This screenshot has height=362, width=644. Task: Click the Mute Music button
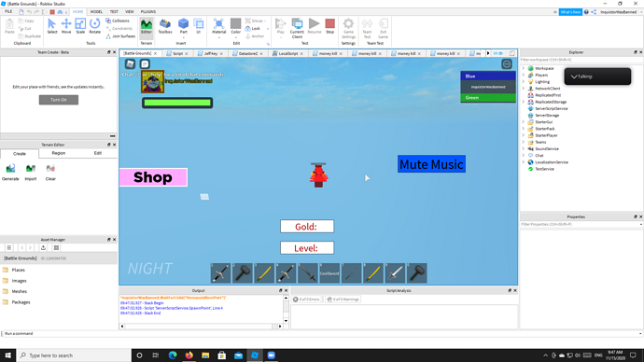[x=431, y=164]
